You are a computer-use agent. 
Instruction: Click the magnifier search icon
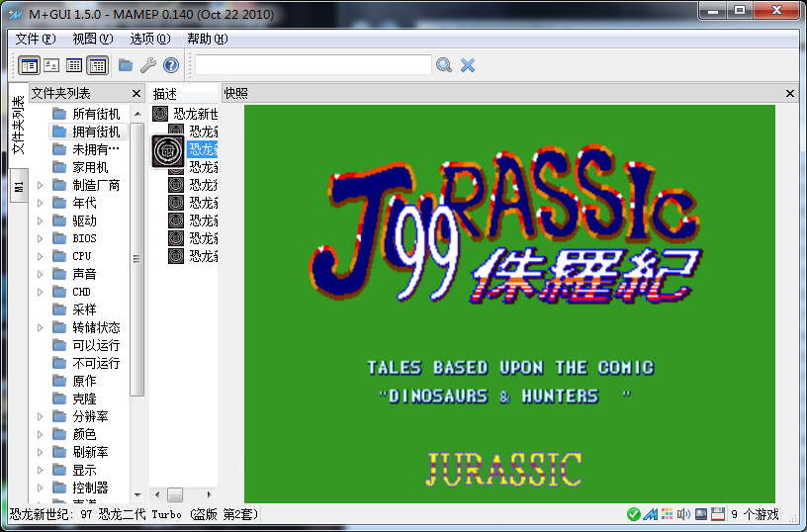pyautogui.click(x=444, y=65)
